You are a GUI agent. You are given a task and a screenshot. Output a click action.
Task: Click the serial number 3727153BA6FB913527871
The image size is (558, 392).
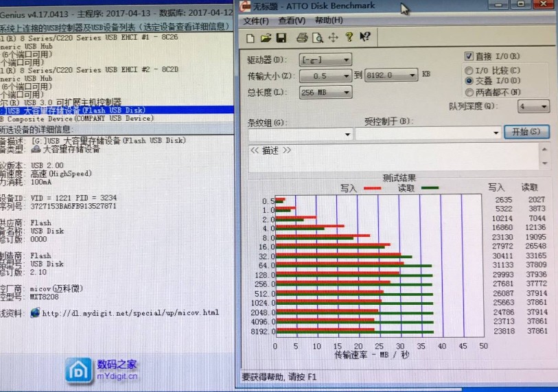73,206
